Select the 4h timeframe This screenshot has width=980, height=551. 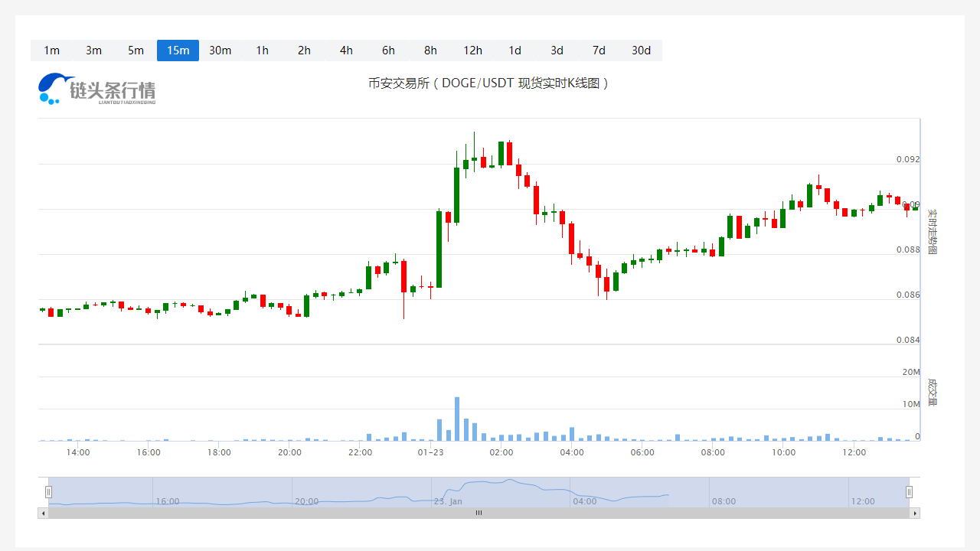346,51
